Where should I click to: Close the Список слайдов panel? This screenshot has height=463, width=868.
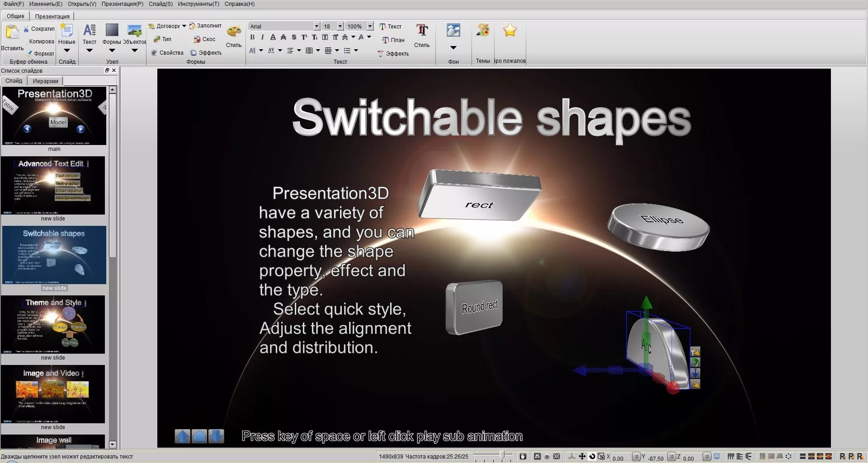114,70
